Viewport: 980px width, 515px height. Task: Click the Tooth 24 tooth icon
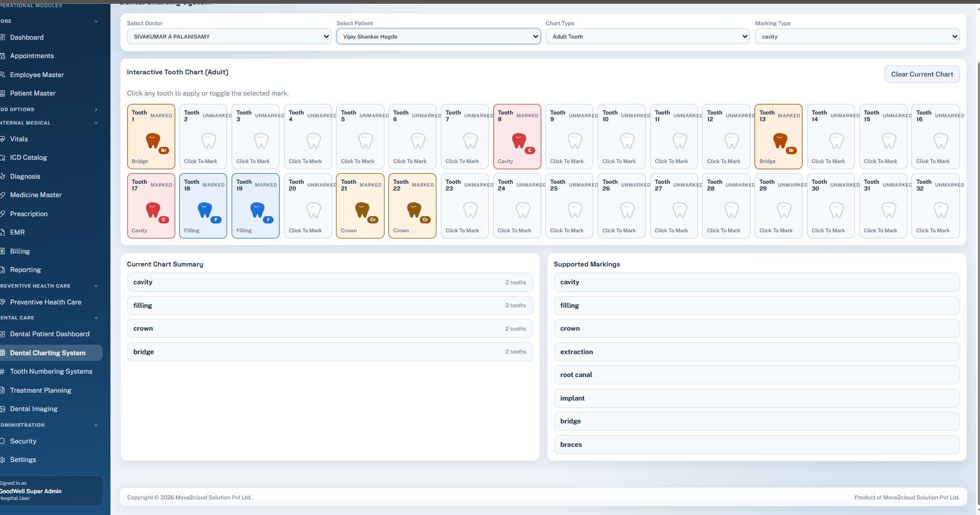[x=522, y=210]
